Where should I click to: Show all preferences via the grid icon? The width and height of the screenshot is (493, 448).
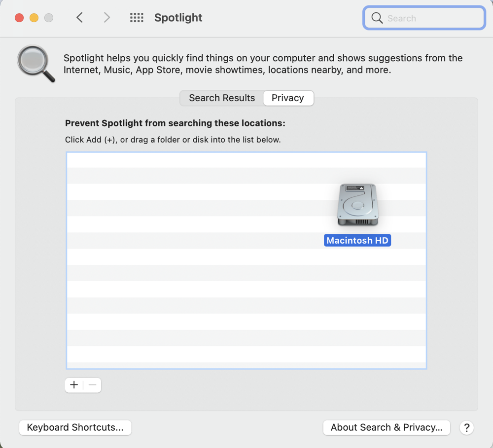tap(137, 18)
